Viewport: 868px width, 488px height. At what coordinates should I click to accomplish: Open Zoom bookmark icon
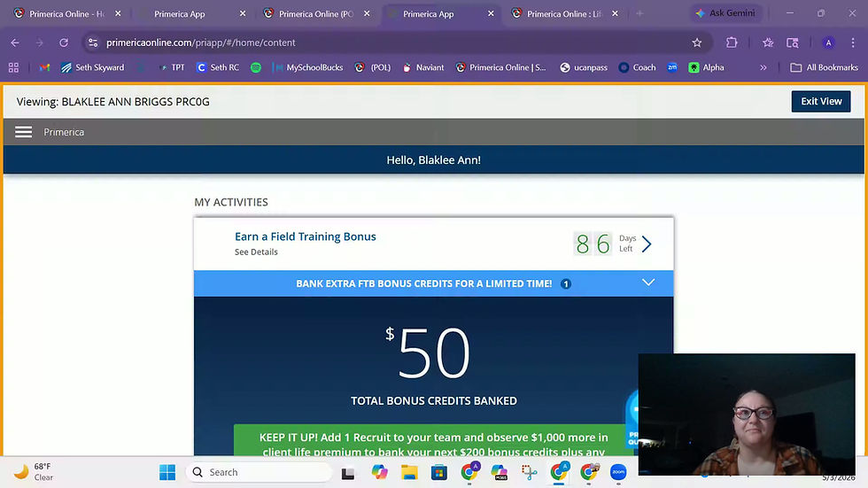[672, 67]
